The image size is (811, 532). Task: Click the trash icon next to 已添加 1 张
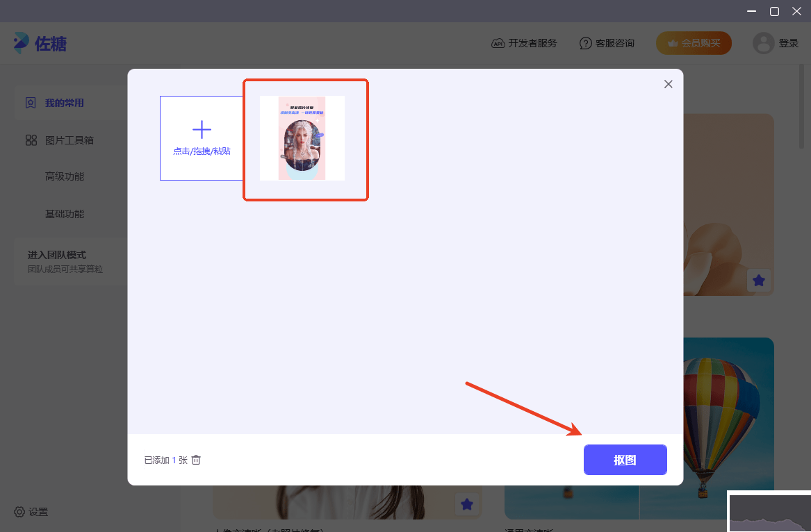(x=196, y=460)
